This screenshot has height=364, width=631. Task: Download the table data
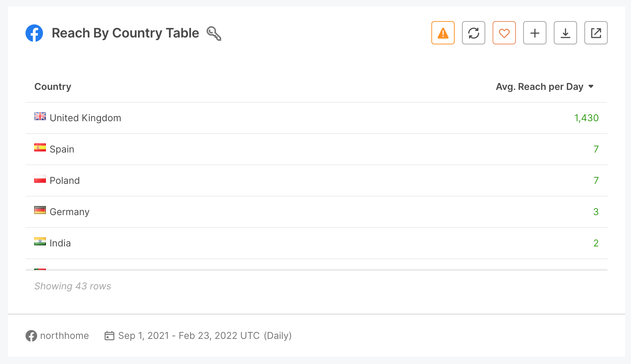pyautogui.click(x=565, y=33)
